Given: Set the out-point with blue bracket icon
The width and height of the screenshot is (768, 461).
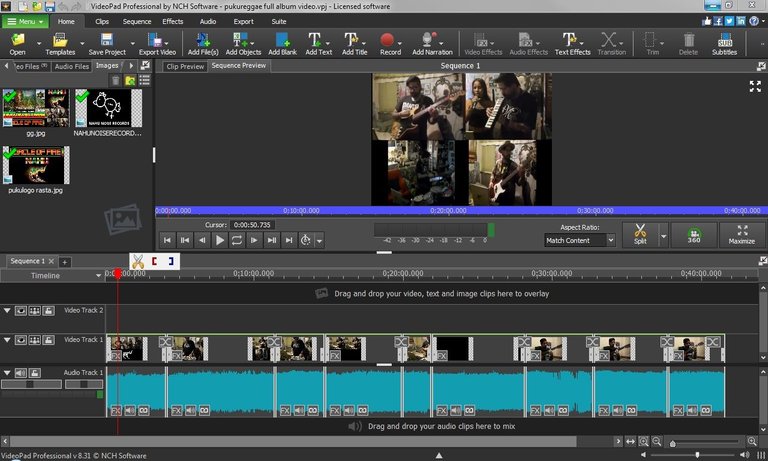Looking at the screenshot, I should [171, 262].
